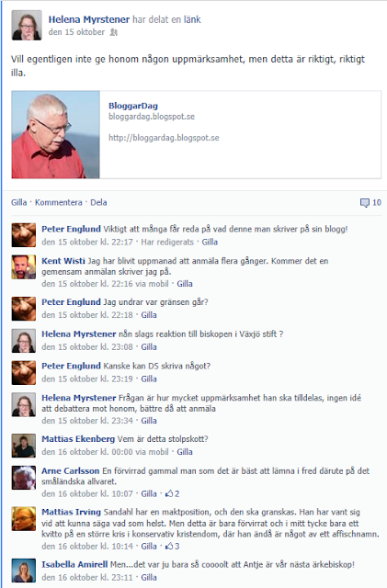View the audience icon next to the post date

tap(113, 33)
